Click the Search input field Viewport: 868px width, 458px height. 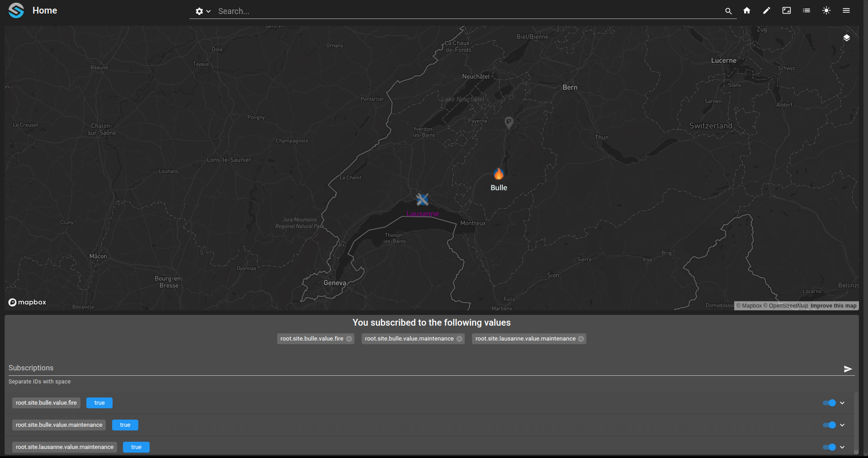[468, 11]
